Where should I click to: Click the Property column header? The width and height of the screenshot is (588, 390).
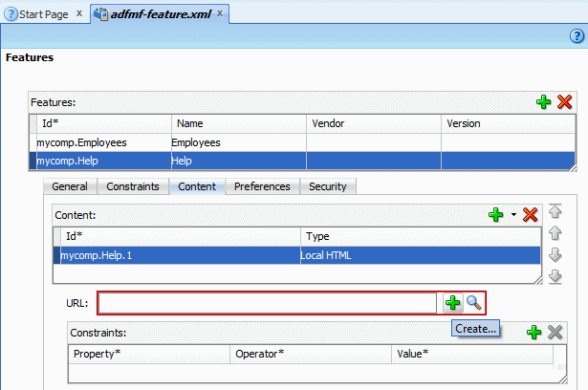tap(149, 354)
